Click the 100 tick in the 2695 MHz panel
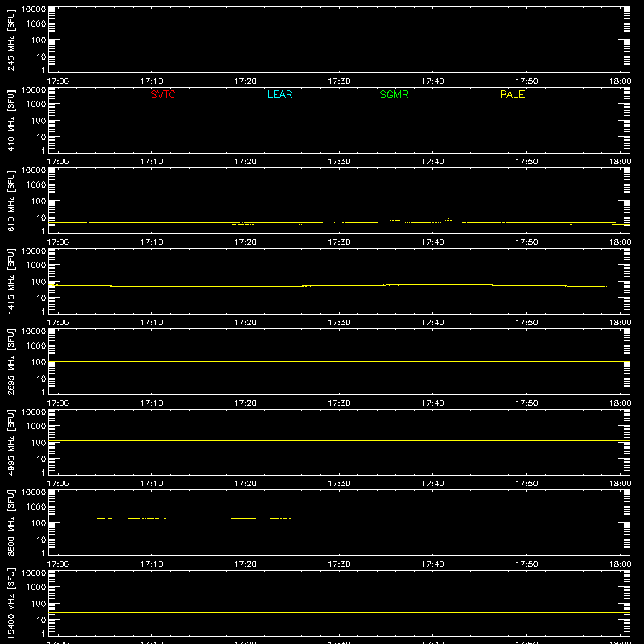 pyautogui.click(x=39, y=361)
